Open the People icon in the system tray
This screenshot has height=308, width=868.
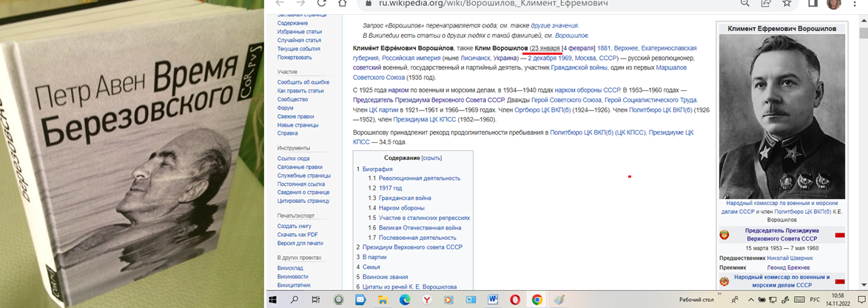735,300
